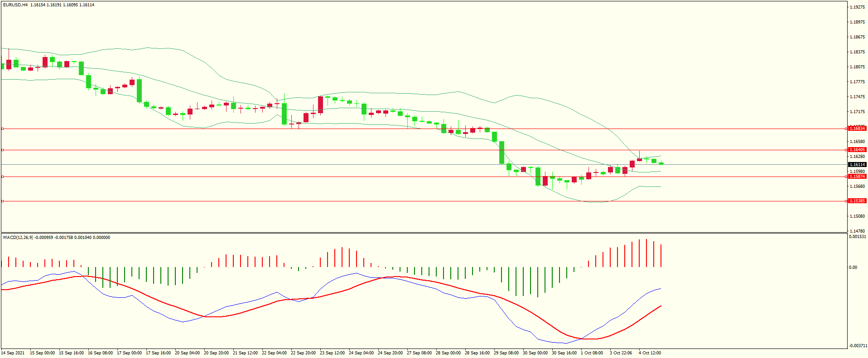
Task: Click the 22 Sep 20:00 time label
Action: tap(303, 353)
